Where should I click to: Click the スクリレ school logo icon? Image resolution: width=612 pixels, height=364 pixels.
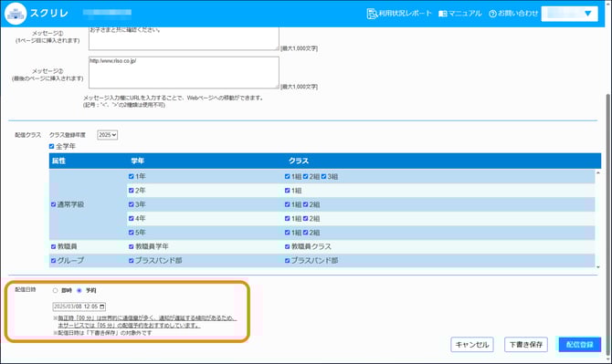[16, 14]
